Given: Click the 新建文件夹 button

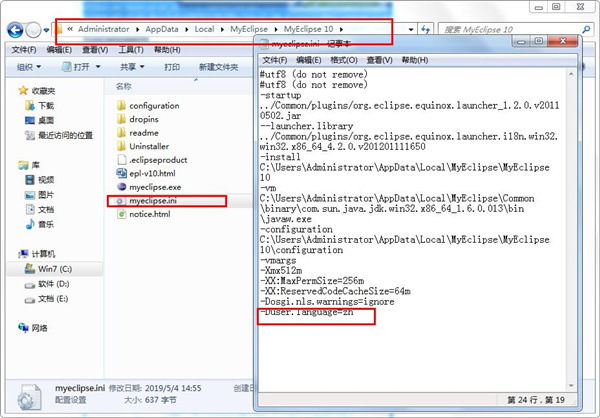Looking at the screenshot, I should coord(218,67).
